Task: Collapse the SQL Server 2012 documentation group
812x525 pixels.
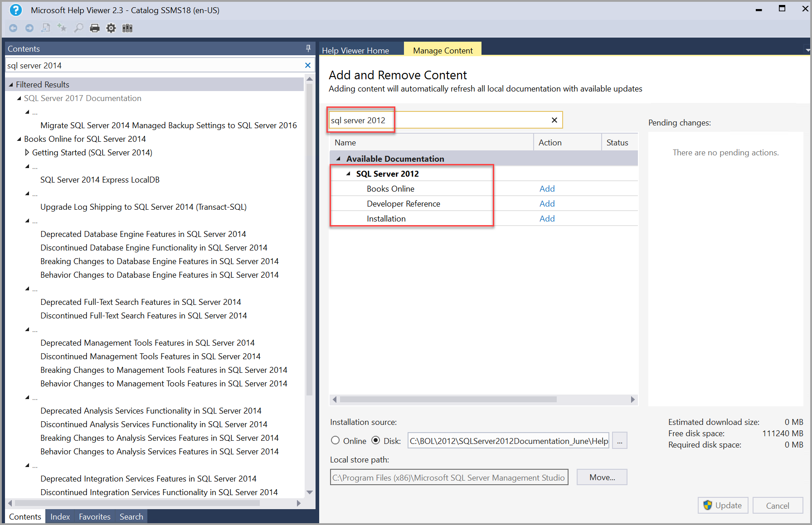Action: [349, 173]
